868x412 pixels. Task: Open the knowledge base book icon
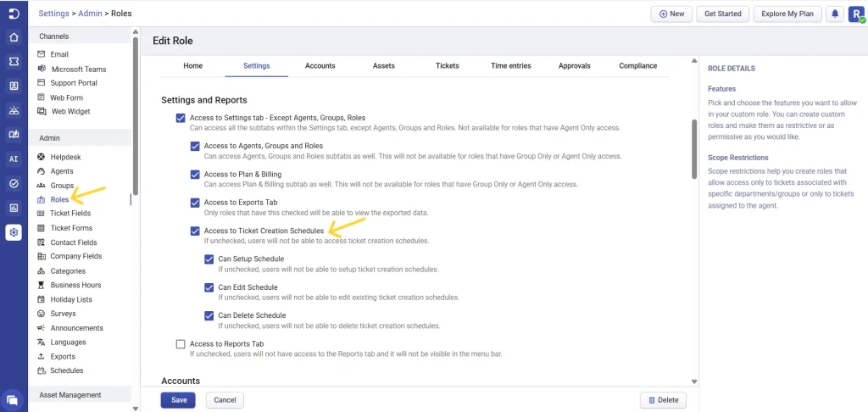tap(14, 135)
